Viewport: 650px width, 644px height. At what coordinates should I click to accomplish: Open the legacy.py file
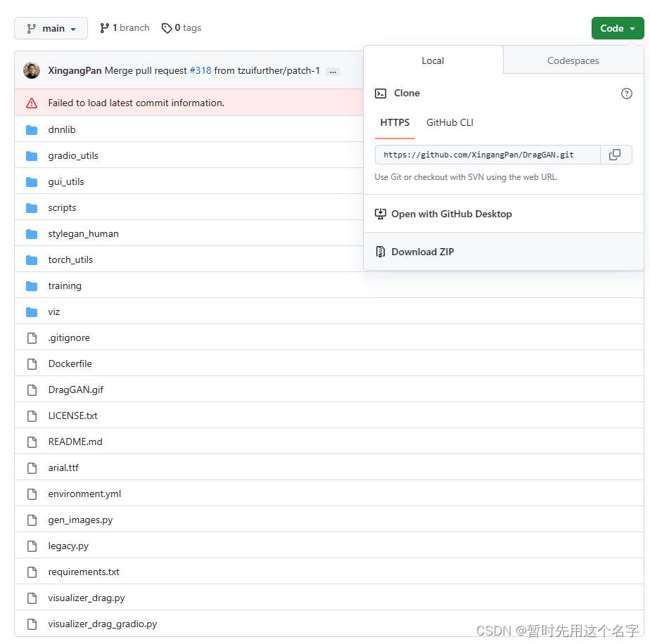[68, 546]
